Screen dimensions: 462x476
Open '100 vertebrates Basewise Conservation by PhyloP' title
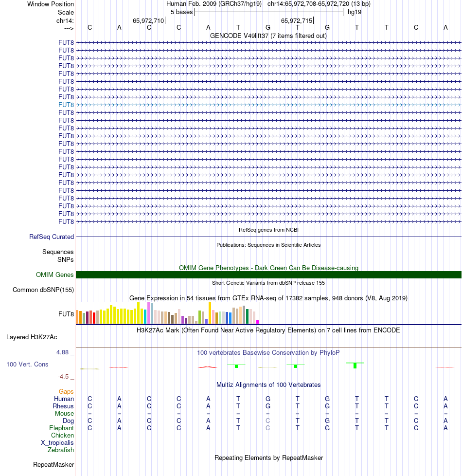point(268,353)
